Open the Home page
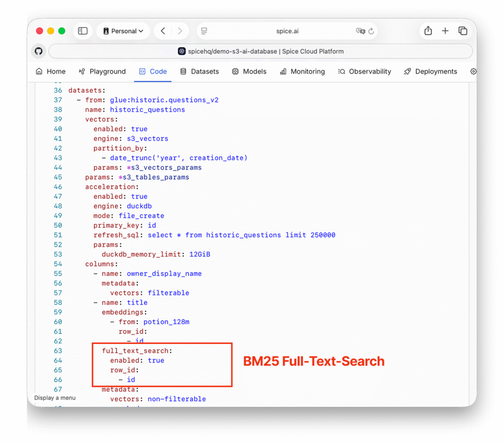Image resolution: width=504 pixels, height=443 pixels. point(51,71)
